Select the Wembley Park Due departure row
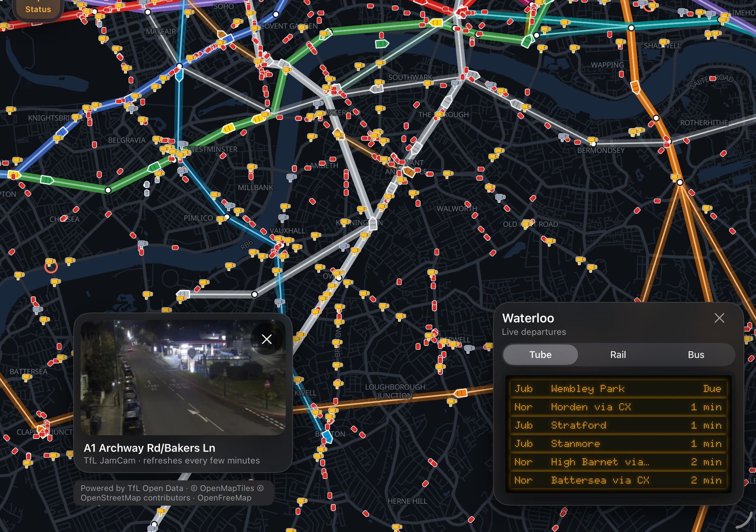Screen dimensions: 756x532 [x=618, y=389]
